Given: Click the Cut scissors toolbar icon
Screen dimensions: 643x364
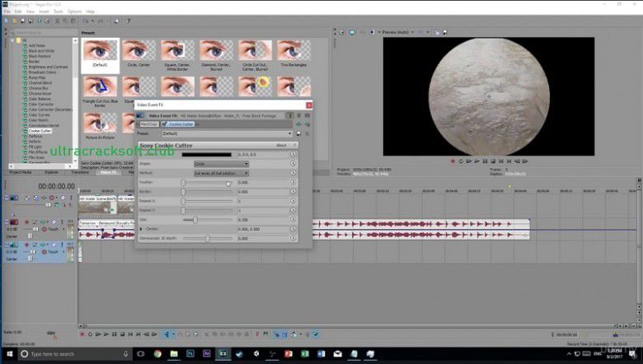Looking at the screenshot, I should (x=58, y=21).
